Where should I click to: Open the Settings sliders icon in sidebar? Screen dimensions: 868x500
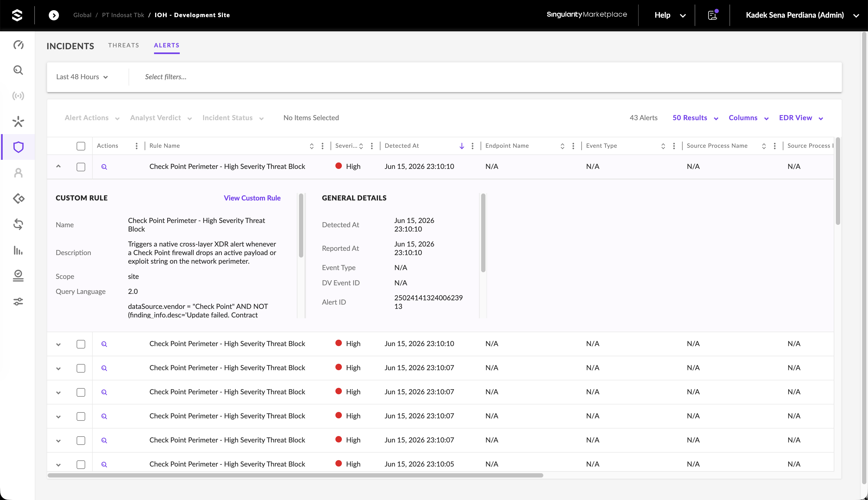[x=18, y=301]
